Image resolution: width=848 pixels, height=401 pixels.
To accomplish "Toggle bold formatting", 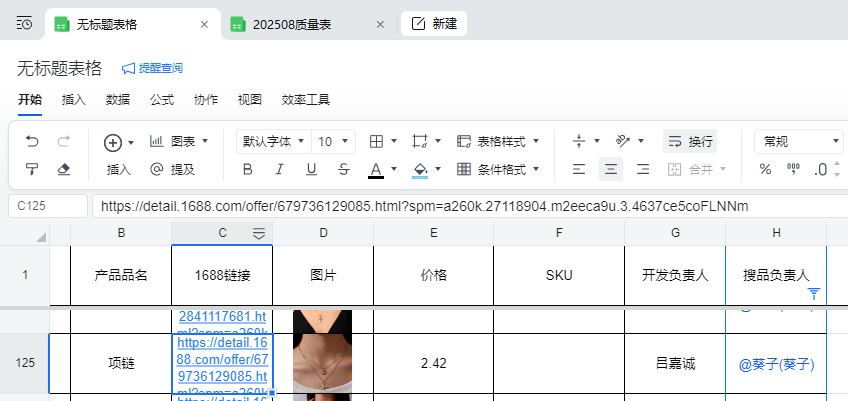I will 247,169.
